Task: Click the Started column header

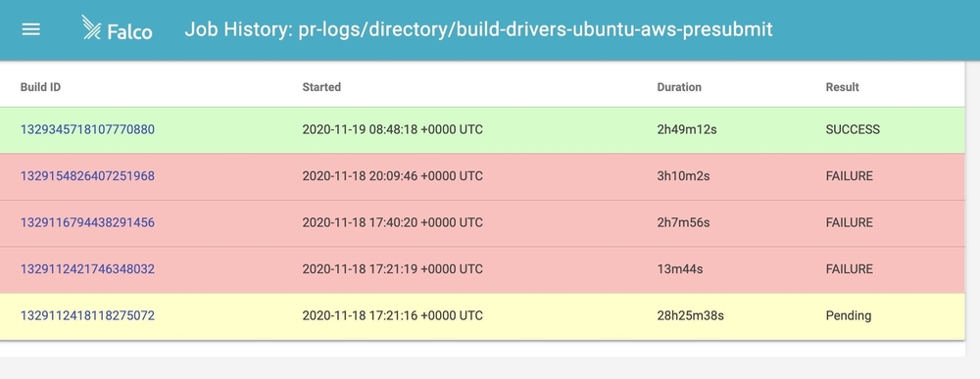Action: tap(321, 87)
